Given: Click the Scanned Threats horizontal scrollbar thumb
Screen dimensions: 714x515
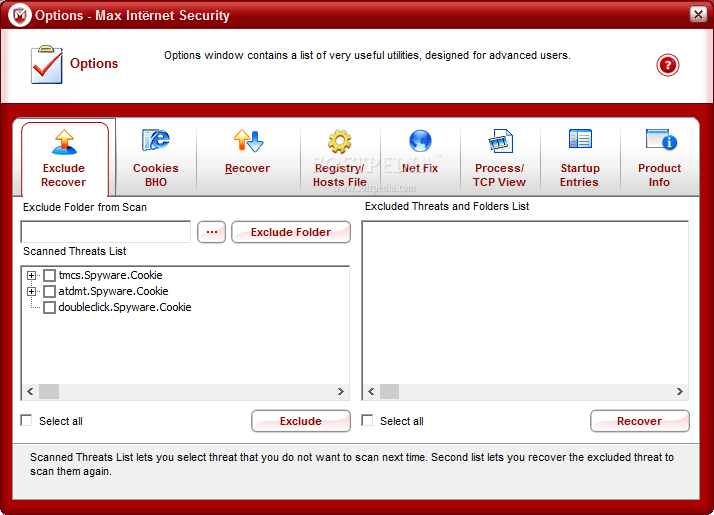Looking at the screenshot, I should coord(49,392).
